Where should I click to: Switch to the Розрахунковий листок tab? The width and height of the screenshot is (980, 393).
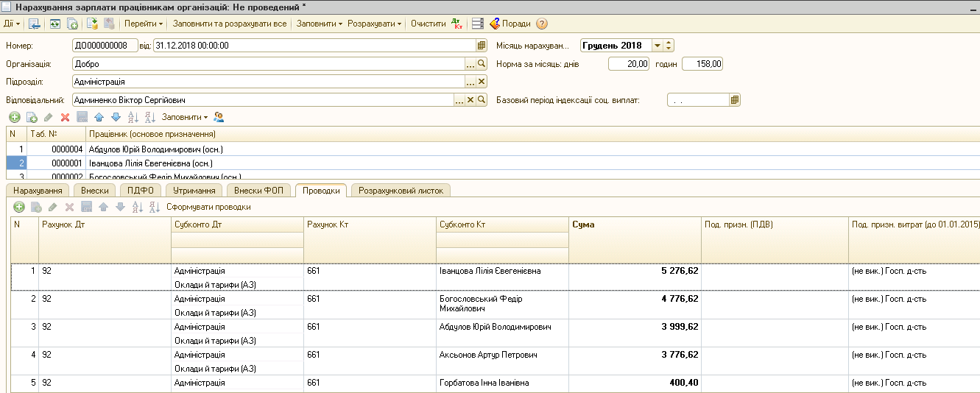[401, 191]
